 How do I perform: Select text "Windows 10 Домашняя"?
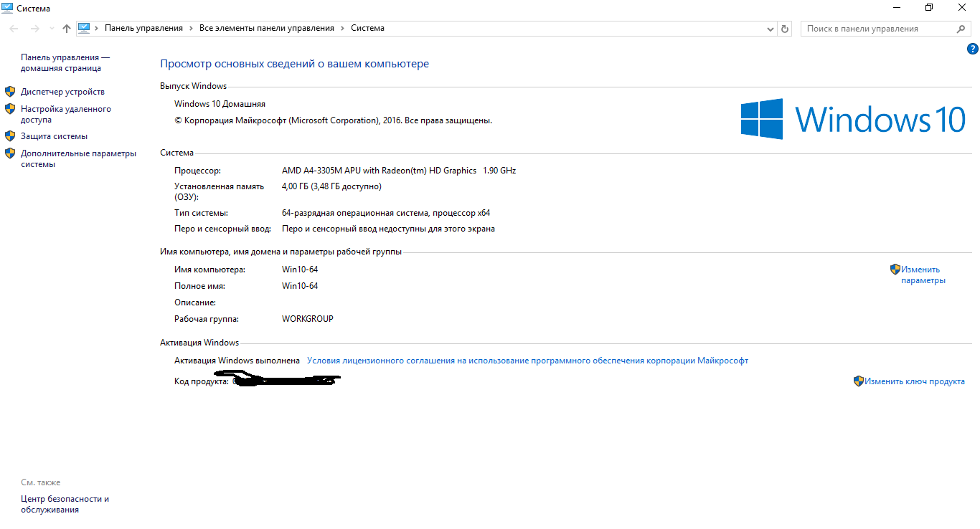220,104
